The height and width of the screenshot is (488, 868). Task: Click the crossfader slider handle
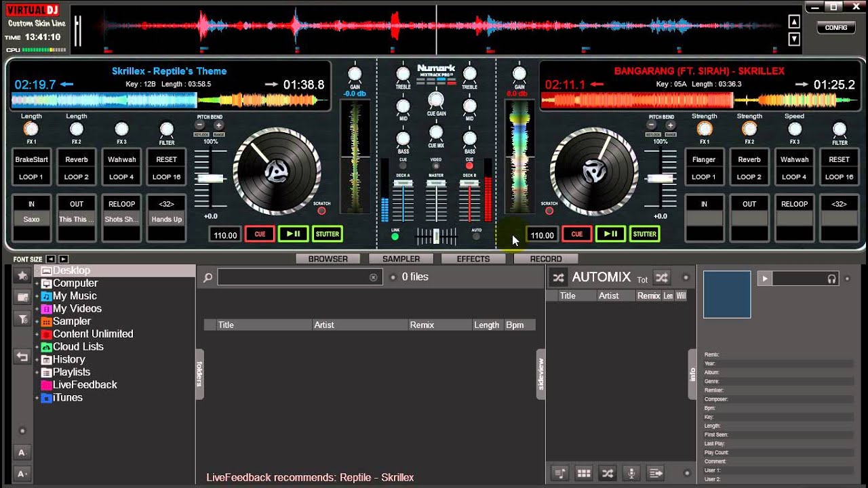436,236
